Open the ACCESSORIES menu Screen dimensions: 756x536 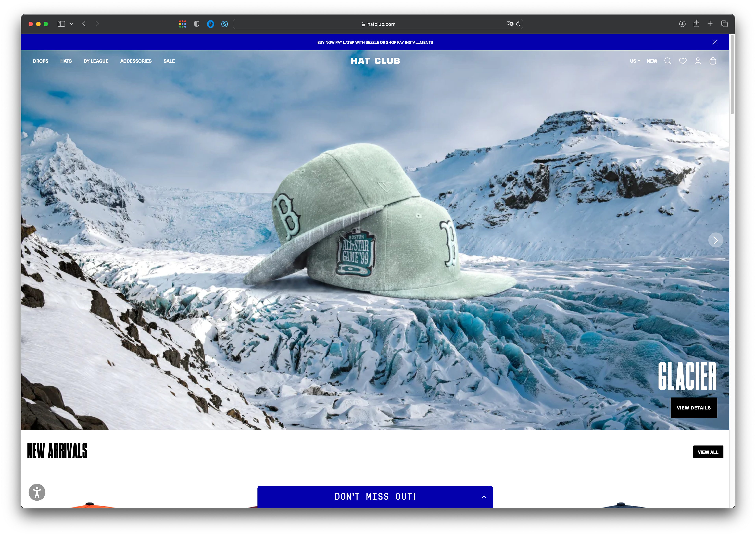point(136,61)
